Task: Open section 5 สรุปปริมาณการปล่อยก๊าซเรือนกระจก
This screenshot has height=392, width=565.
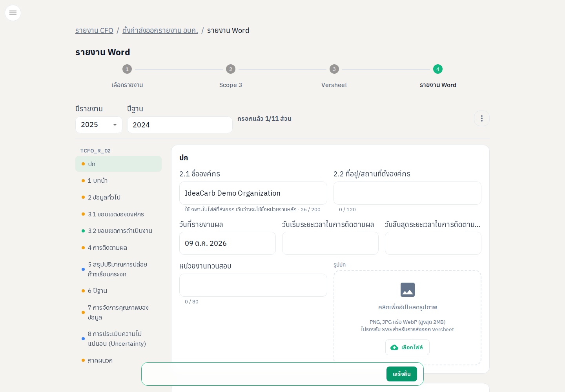Action: 118,269
